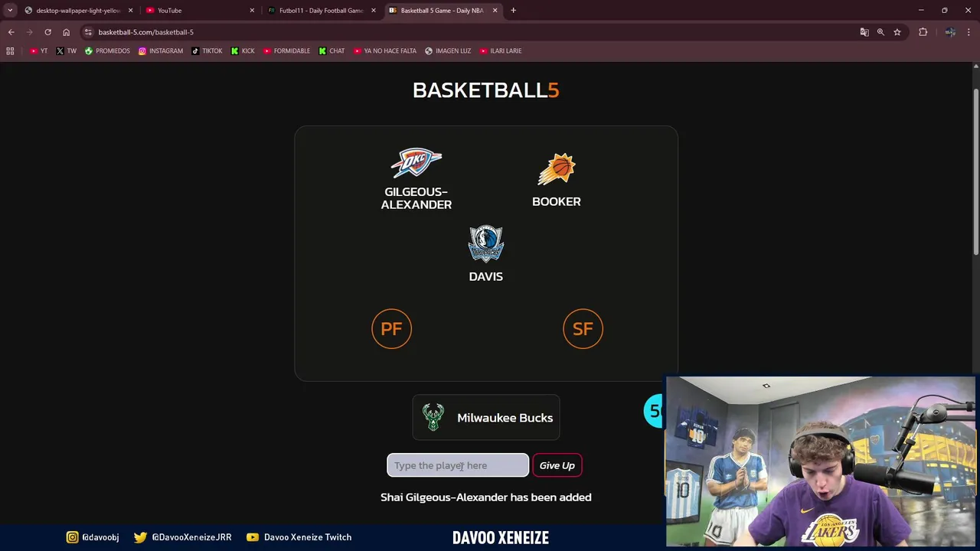Open the browser three-dot menu

[969, 32]
